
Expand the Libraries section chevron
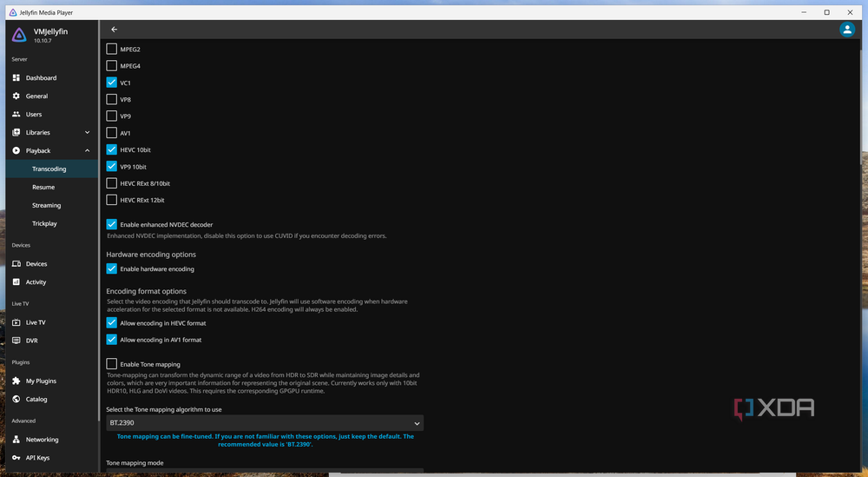[x=87, y=132]
